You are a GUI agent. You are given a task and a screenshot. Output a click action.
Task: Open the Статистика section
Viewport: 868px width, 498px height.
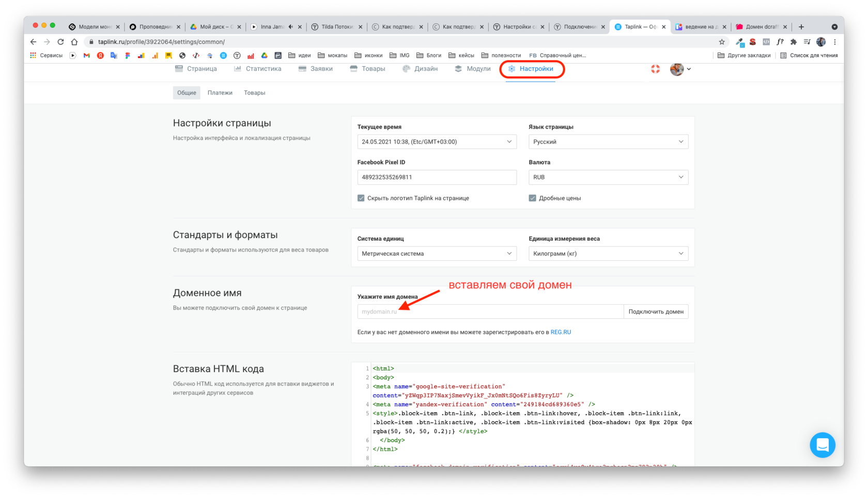[257, 69]
